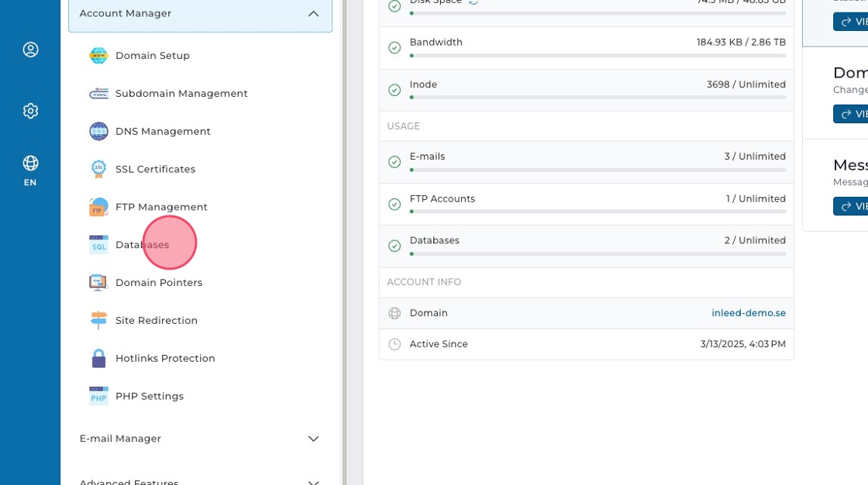This screenshot has width=868, height=485.
Task: Click the PHP Settings icon
Action: point(98,396)
